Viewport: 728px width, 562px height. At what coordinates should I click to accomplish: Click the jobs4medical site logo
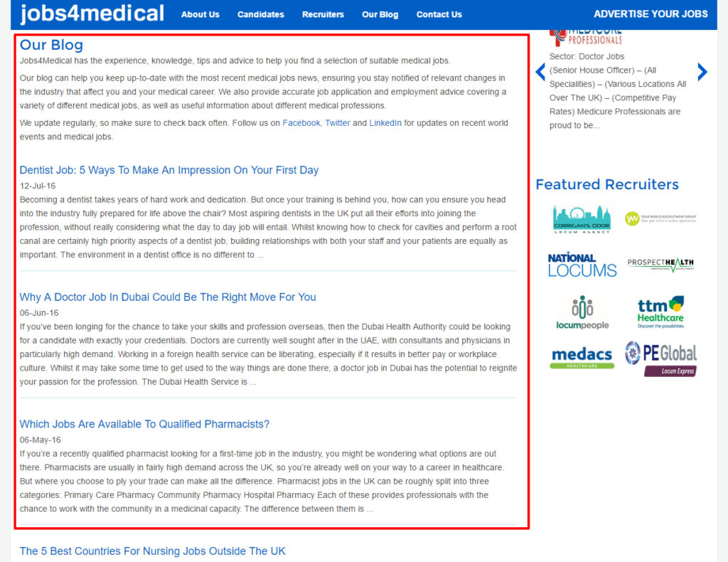[91, 14]
